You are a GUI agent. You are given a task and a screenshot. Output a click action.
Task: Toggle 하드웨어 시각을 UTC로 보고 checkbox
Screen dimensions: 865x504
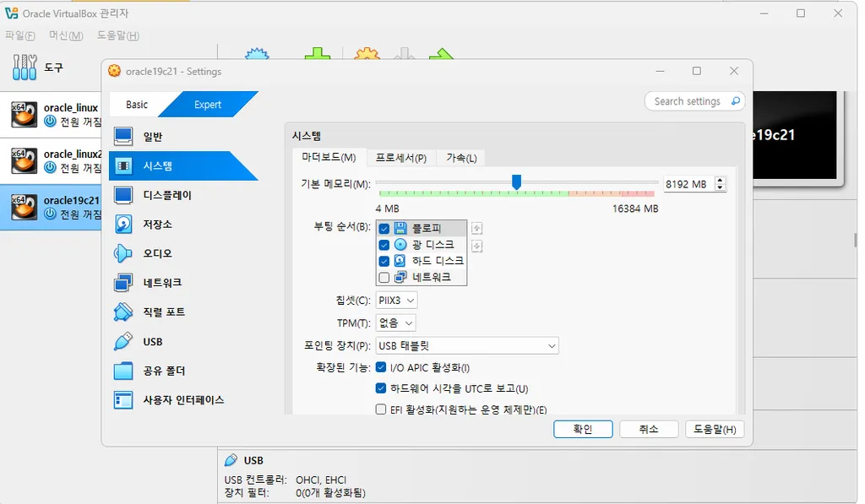click(381, 388)
